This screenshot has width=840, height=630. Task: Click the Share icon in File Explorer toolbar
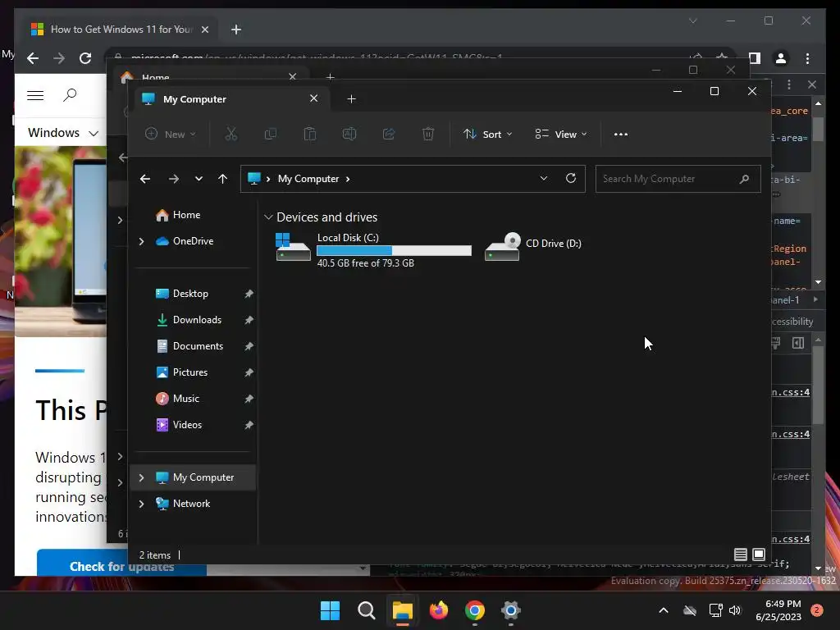point(389,134)
